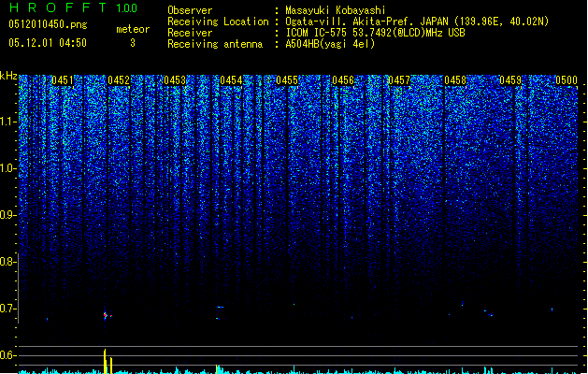
Task: Click the 0457 time marker
Action: (399, 80)
